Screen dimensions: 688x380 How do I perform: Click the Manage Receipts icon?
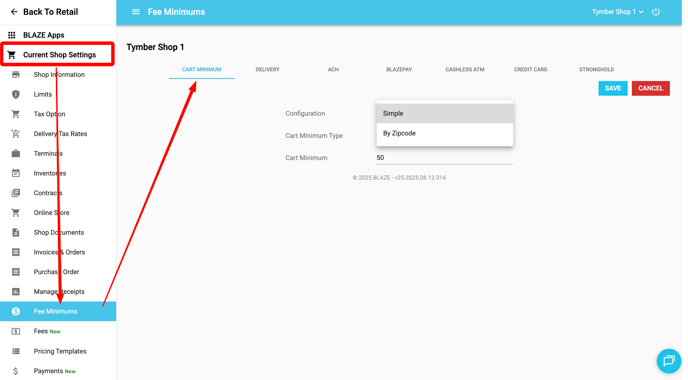(16, 292)
